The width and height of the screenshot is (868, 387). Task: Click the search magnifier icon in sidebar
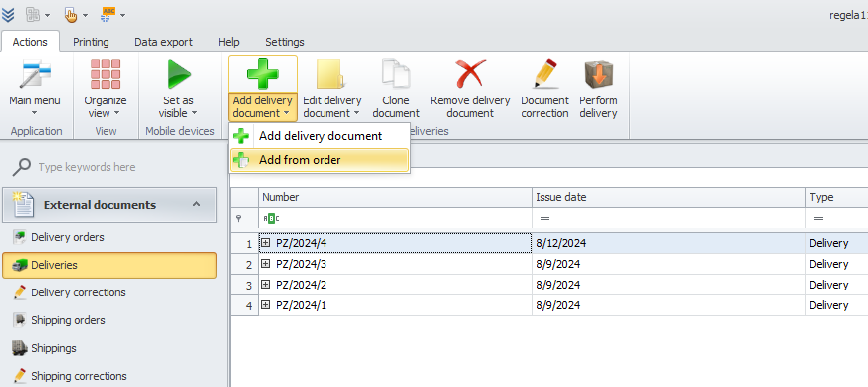[22, 167]
